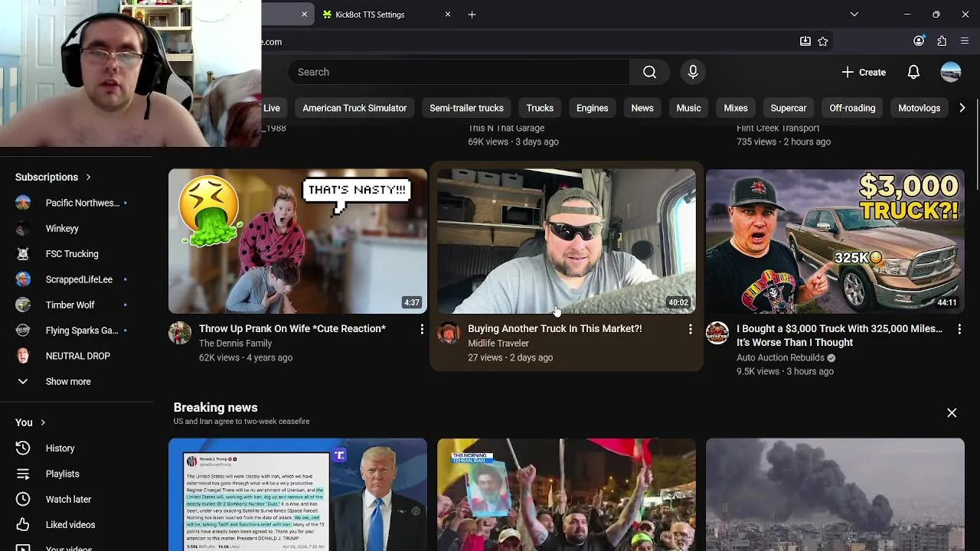Select the Supercar chip
The image size is (980, 551).
click(789, 108)
